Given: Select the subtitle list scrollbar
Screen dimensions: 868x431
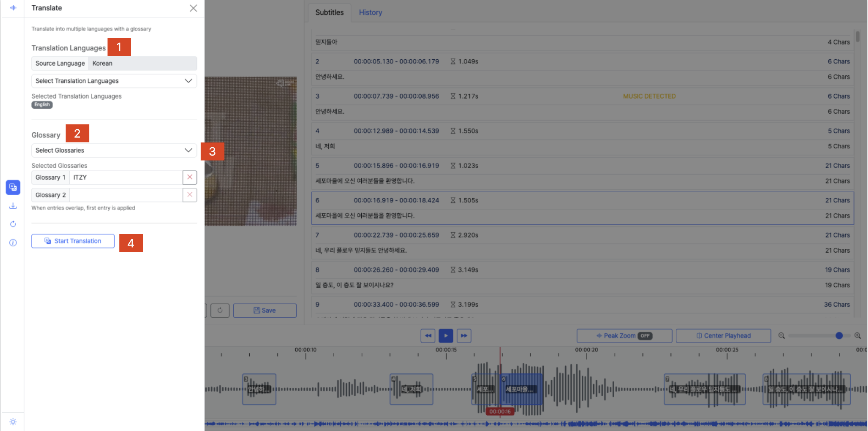Looking at the screenshot, I should pos(858,37).
